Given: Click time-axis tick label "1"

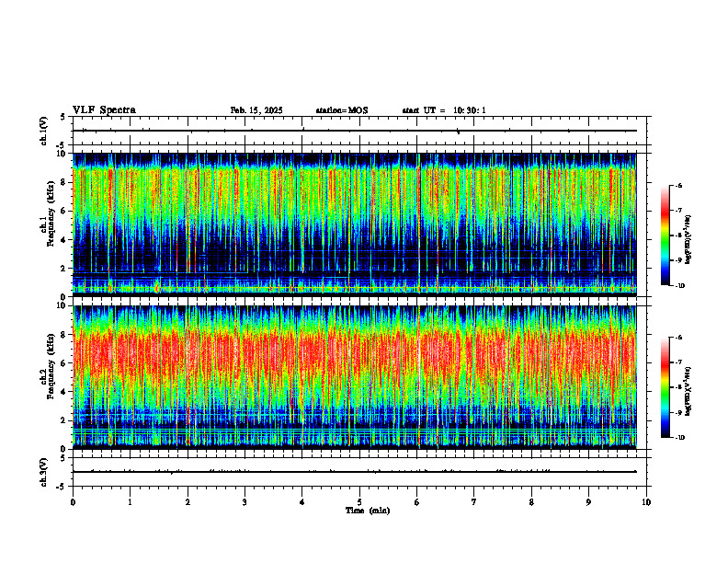Looking at the screenshot, I should (130, 502).
